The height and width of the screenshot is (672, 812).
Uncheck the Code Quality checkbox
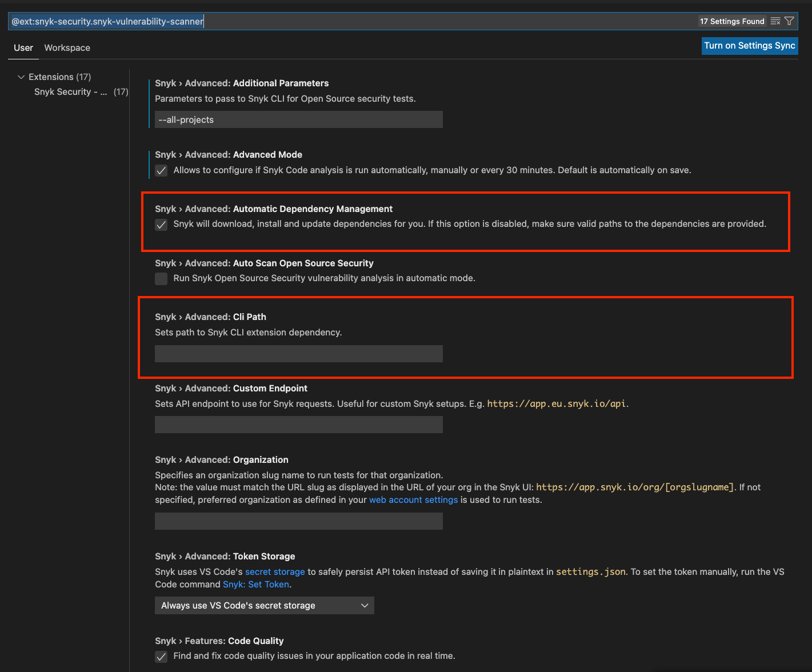click(161, 657)
